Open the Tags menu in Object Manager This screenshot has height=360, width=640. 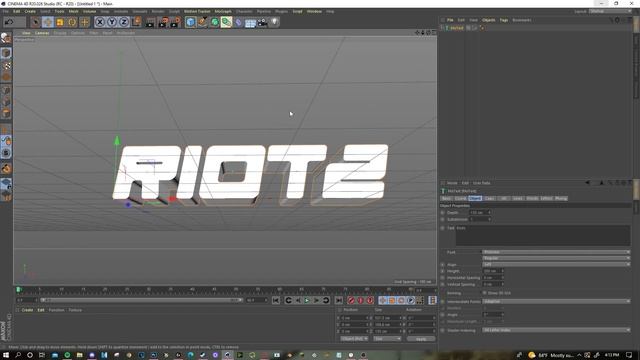(504, 20)
